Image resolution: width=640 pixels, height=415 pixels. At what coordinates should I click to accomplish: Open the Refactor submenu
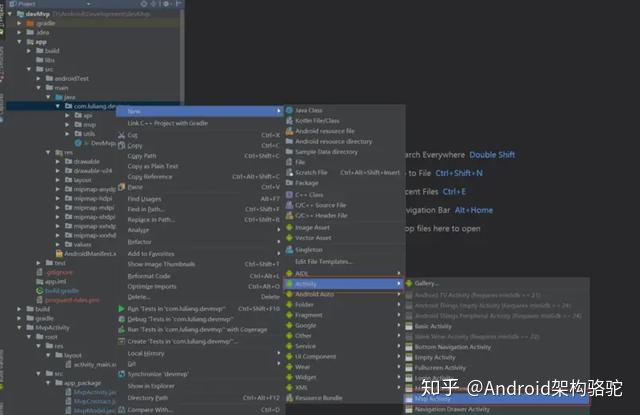[200, 242]
